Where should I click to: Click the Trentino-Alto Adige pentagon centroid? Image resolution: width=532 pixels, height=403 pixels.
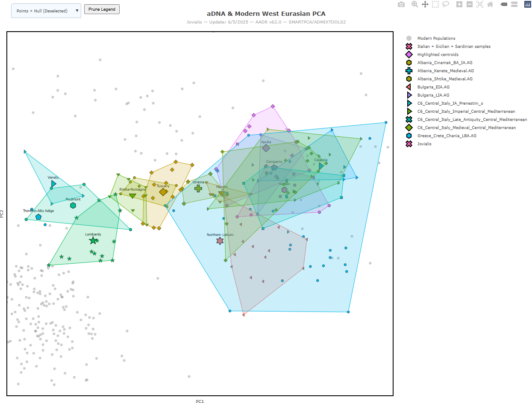(38, 217)
